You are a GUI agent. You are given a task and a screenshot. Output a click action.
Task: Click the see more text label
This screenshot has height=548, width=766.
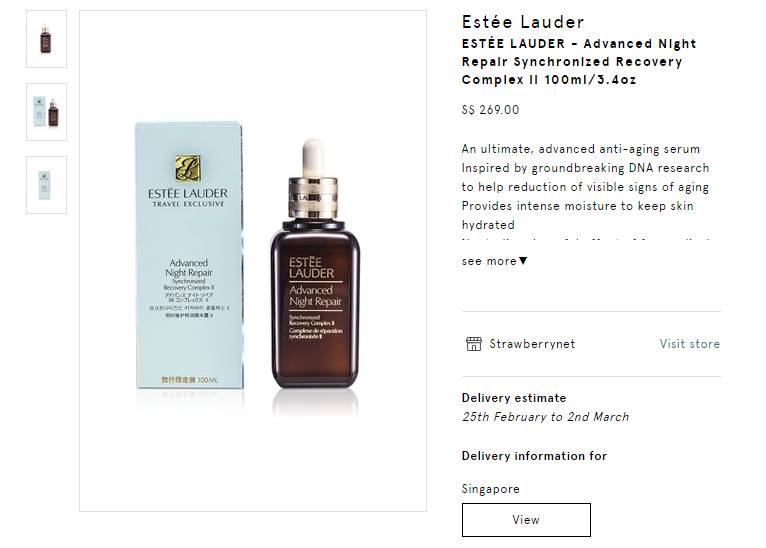click(489, 261)
